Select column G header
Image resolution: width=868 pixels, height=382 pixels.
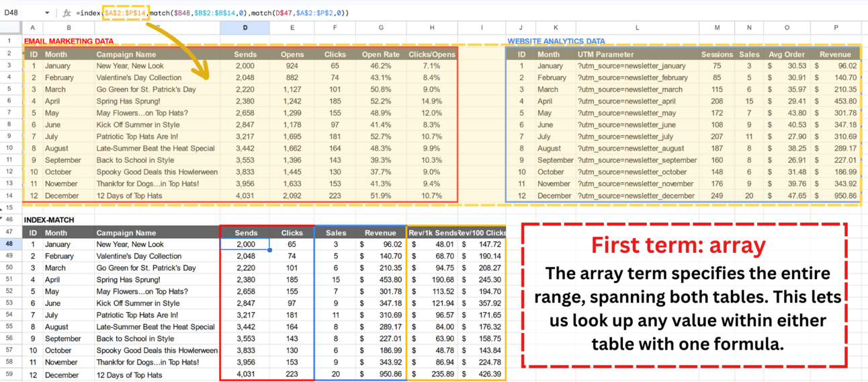coord(381,28)
